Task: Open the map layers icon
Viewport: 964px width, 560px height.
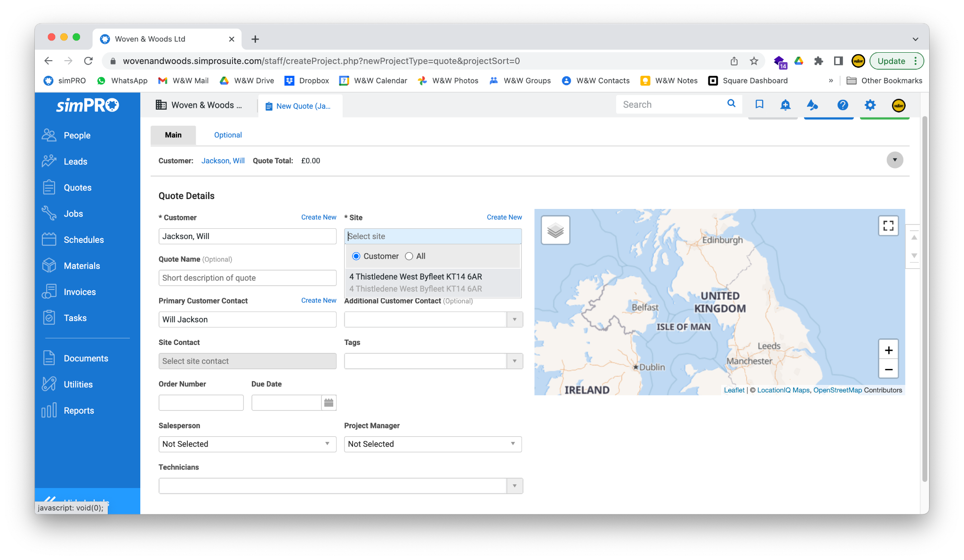Action: tap(555, 230)
